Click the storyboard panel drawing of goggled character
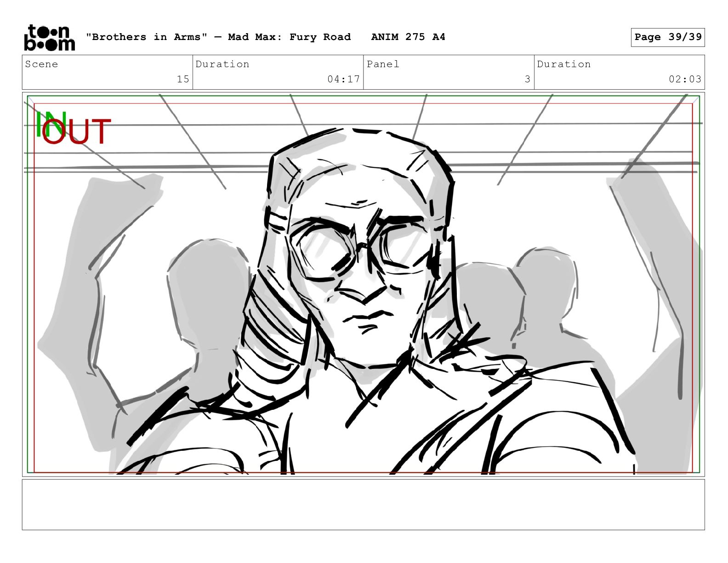This screenshot has height=563, width=728. pyautogui.click(x=363, y=284)
